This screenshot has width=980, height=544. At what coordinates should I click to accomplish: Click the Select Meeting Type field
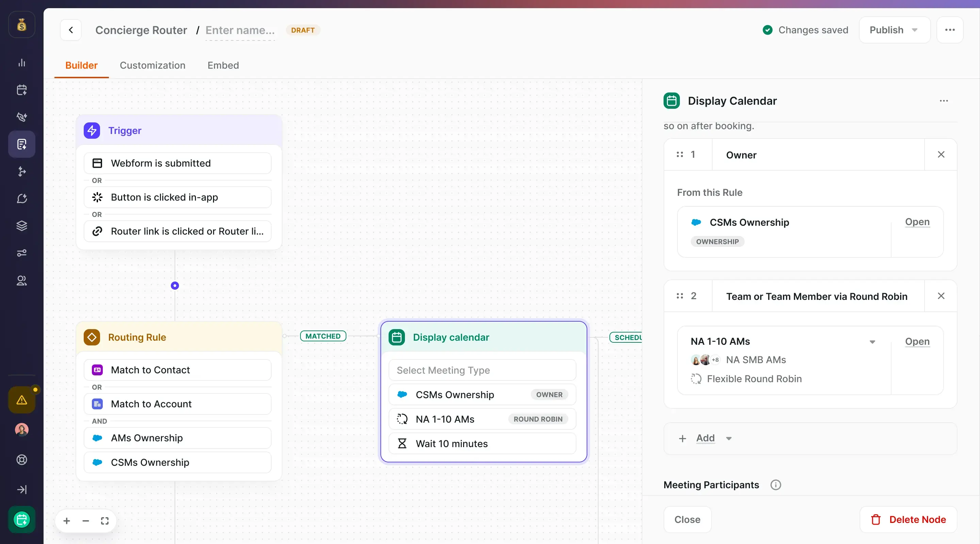(x=482, y=370)
